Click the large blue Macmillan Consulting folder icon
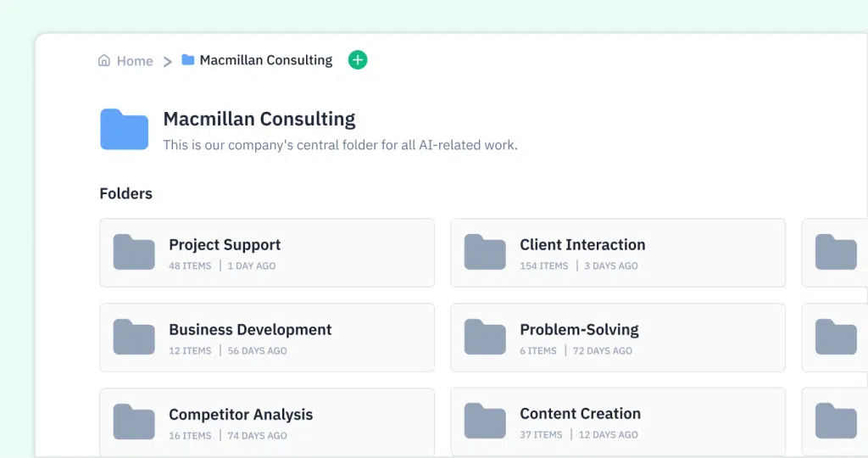Viewport: 868px width, 458px height. coord(124,129)
